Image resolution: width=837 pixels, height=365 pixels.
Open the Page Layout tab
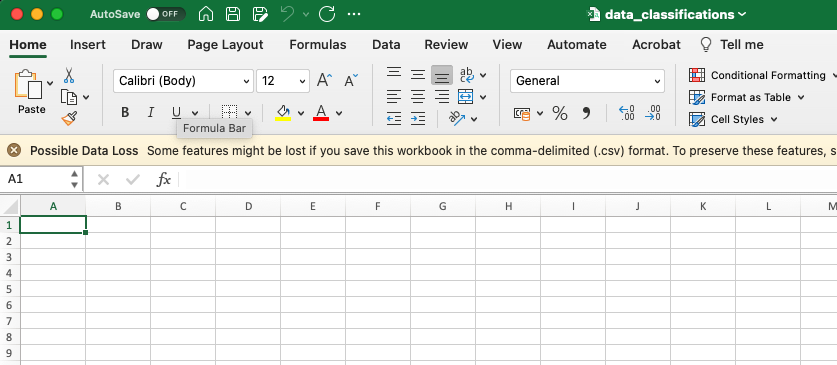click(225, 45)
